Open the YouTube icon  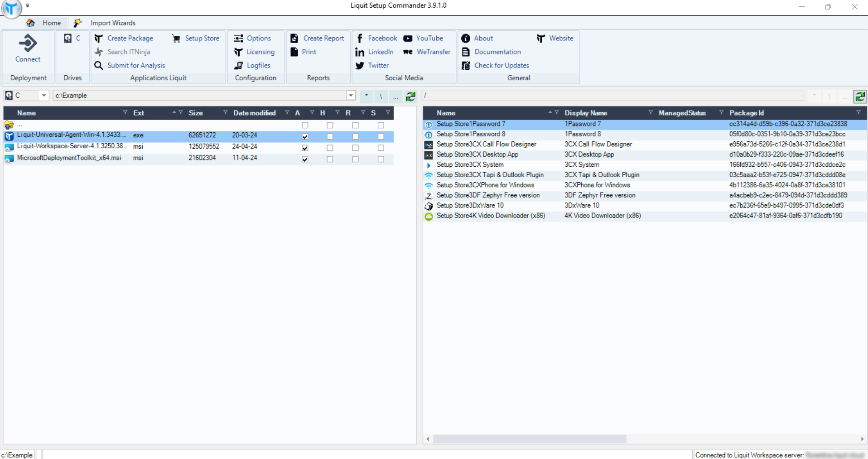tap(408, 39)
